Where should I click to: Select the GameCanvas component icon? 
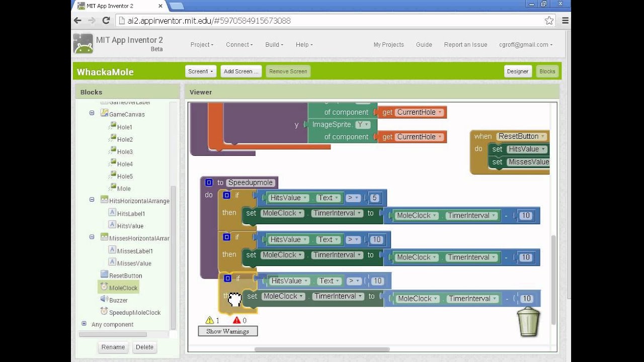click(104, 113)
